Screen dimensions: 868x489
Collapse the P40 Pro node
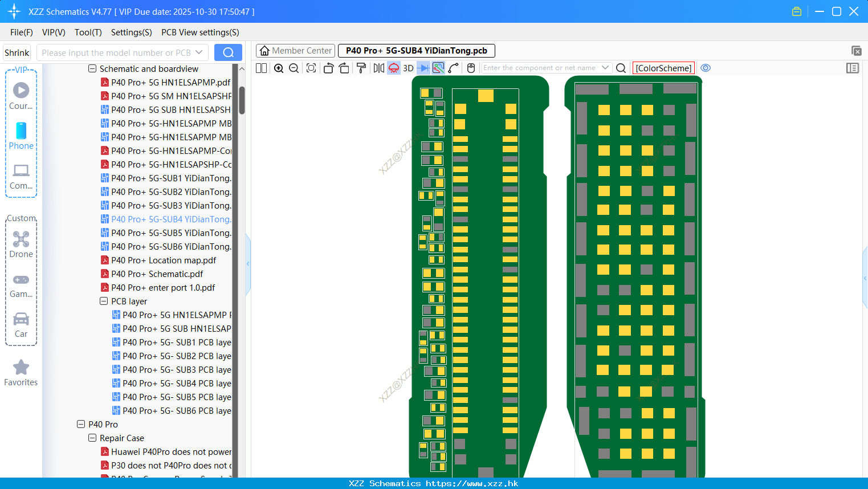point(80,424)
